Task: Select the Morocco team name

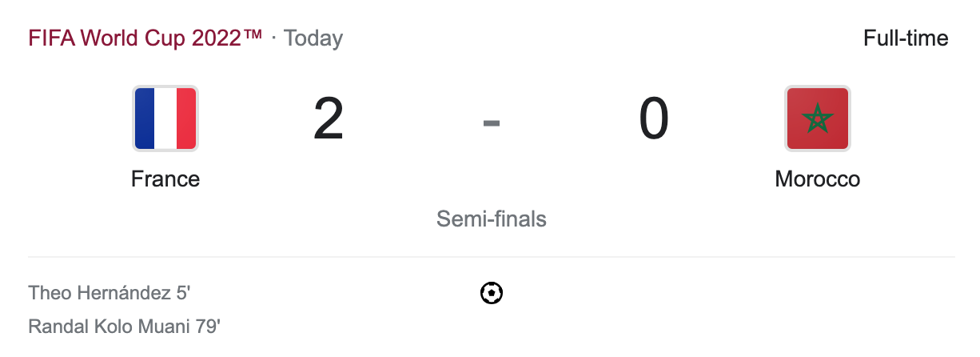Action: click(817, 178)
